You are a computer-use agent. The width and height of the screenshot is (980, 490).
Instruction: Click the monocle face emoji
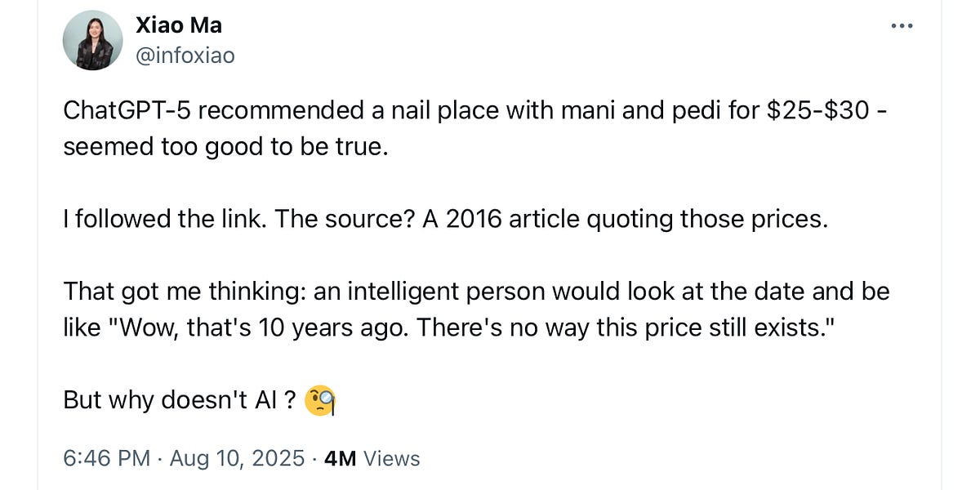320,401
